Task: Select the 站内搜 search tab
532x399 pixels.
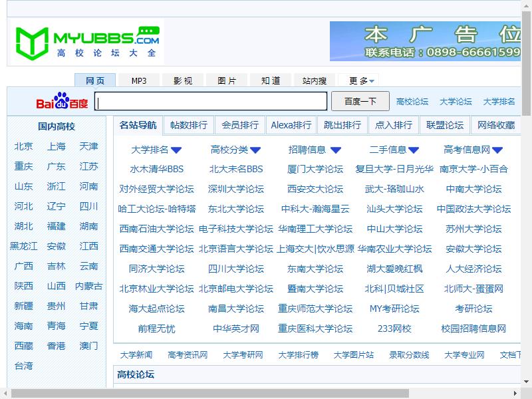Action: [315, 80]
